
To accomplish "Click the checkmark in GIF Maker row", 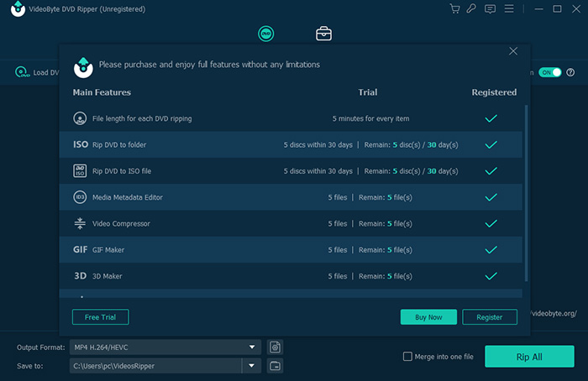I will coord(491,250).
